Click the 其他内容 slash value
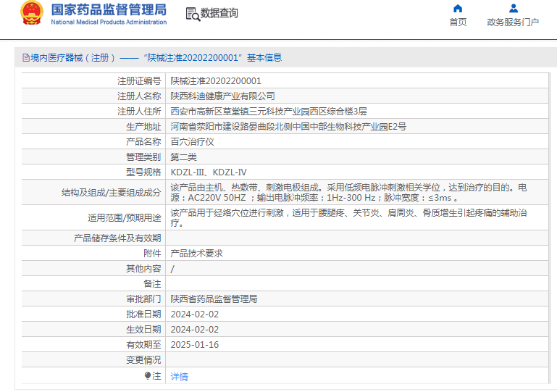 (x=172, y=269)
